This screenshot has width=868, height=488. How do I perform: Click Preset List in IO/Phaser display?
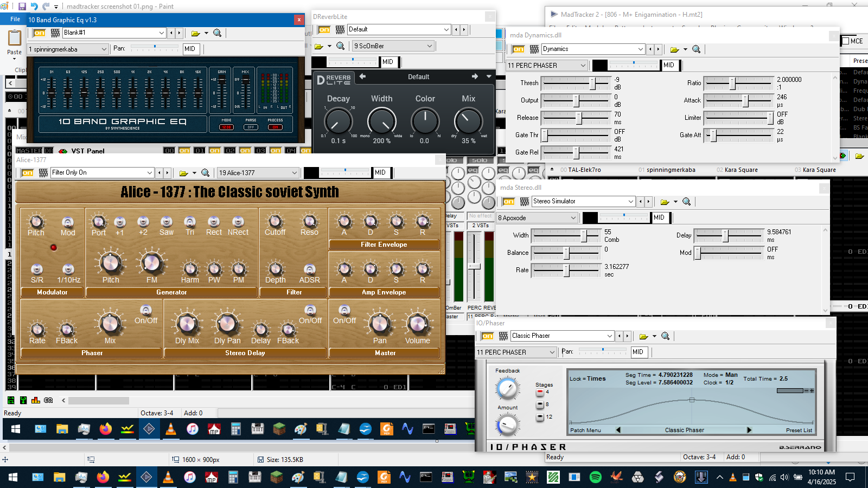799,431
